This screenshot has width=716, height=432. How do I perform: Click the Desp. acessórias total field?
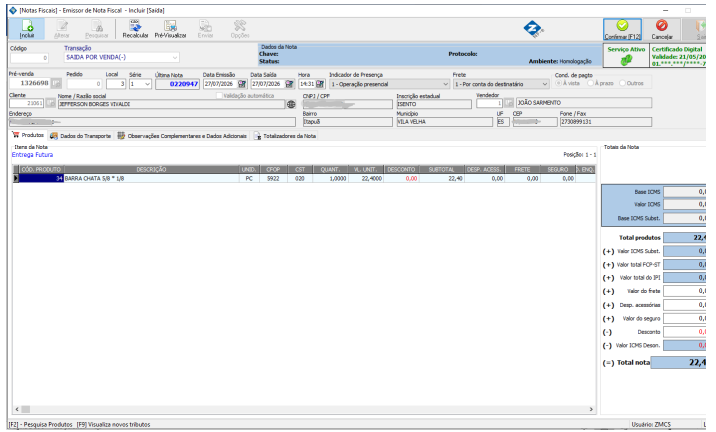[x=684, y=305]
